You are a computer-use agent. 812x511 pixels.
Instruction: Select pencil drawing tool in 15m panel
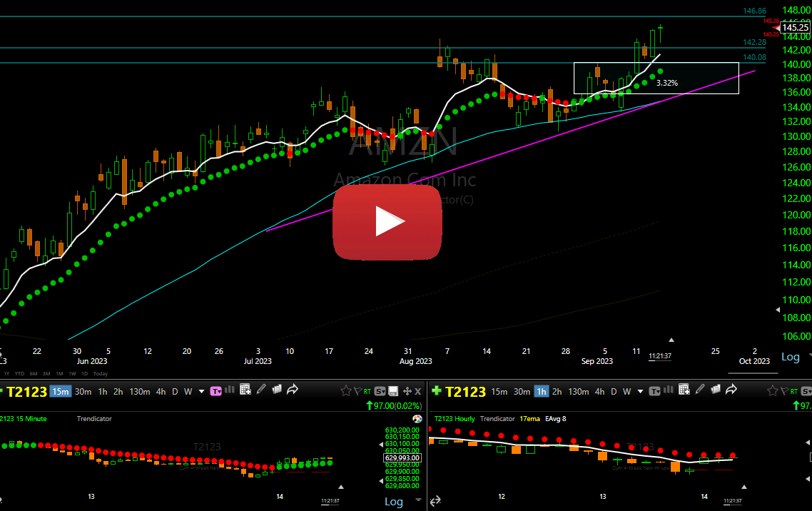tap(261, 390)
